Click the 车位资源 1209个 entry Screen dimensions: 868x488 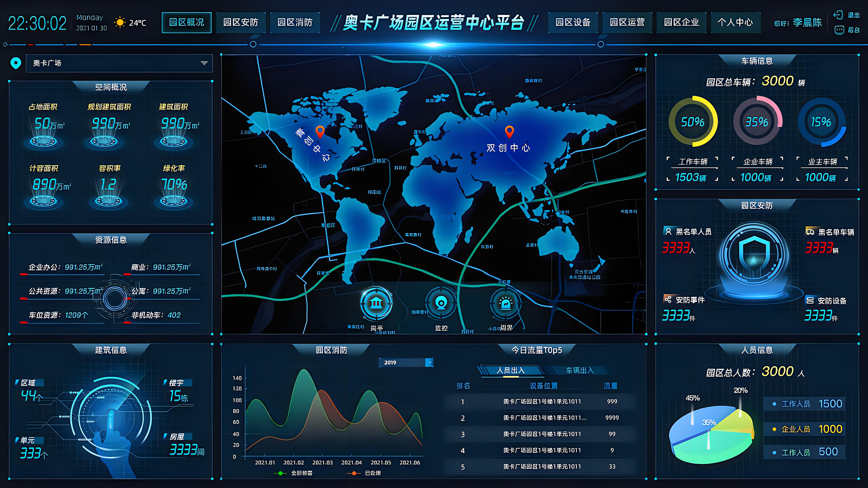point(58,315)
